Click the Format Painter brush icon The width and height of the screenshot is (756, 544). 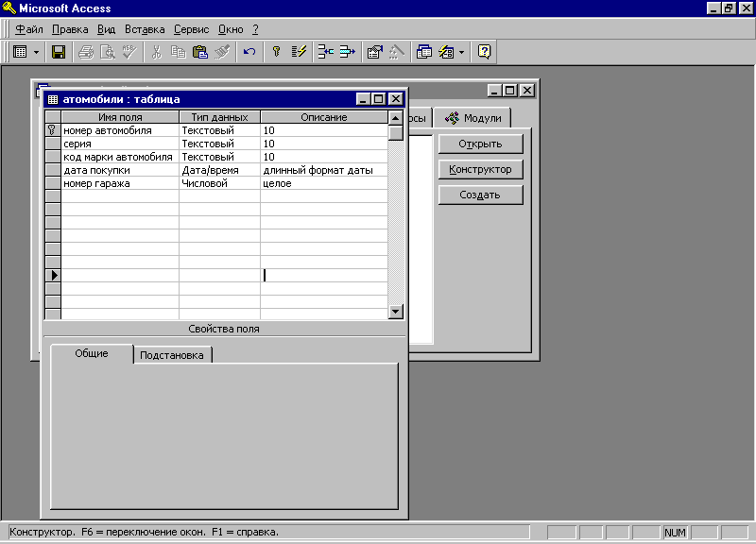pyautogui.click(x=222, y=52)
